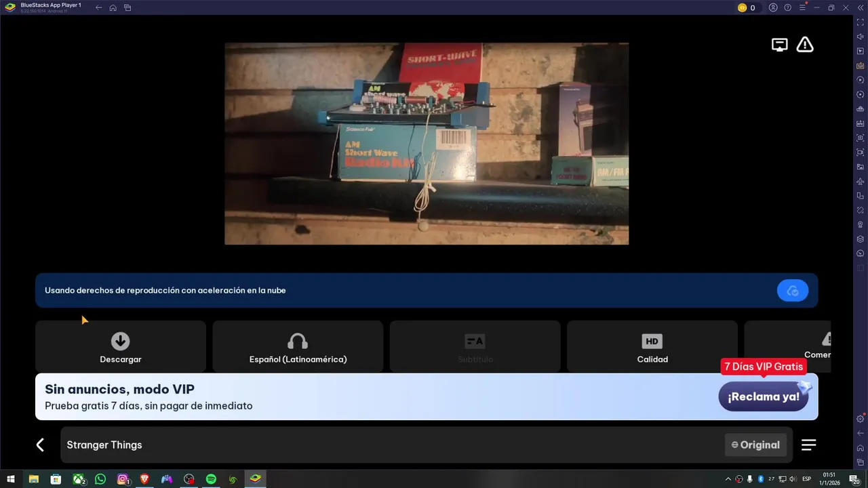868x488 pixels.
Task: Tap the 7 Días VIP Gratis badge
Action: tap(764, 367)
